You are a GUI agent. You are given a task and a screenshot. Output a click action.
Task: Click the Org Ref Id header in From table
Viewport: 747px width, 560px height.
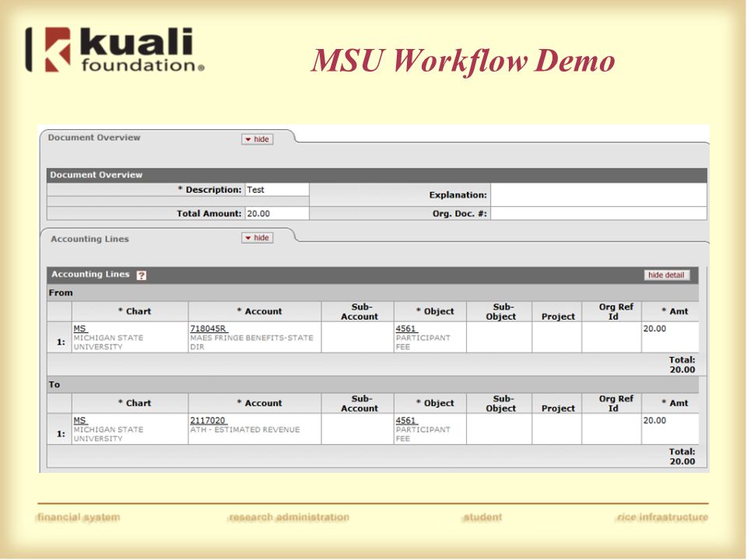612,311
